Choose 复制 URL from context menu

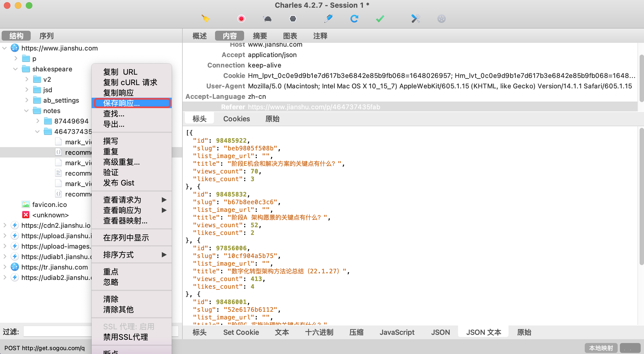132,72
